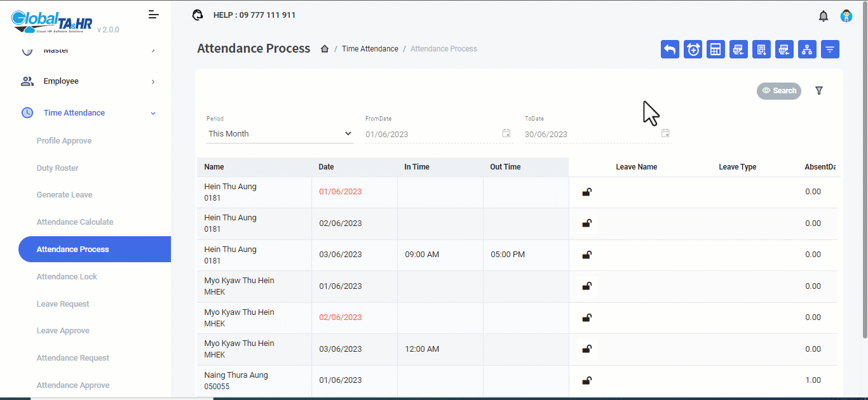
Task: Click the alarm clock plus icon
Action: pos(693,50)
